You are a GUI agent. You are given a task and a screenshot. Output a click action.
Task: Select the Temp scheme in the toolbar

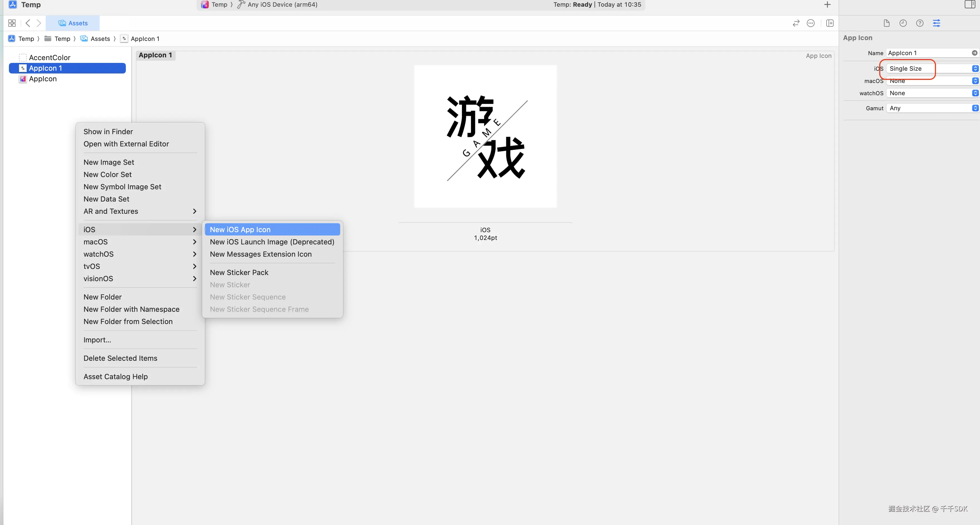(216, 4)
